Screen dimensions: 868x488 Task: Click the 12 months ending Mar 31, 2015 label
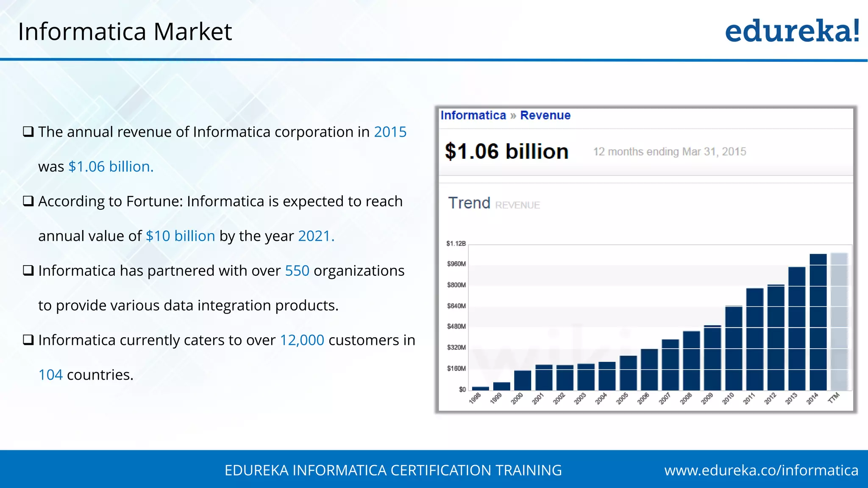669,152
